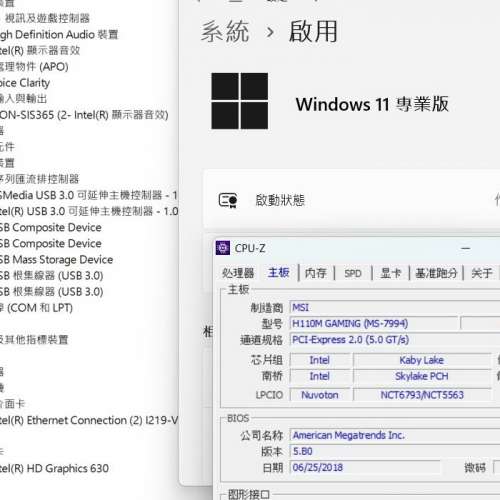Click the 啟用 page title in Settings
This screenshot has height=500, width=500.
tap(313, 31)
